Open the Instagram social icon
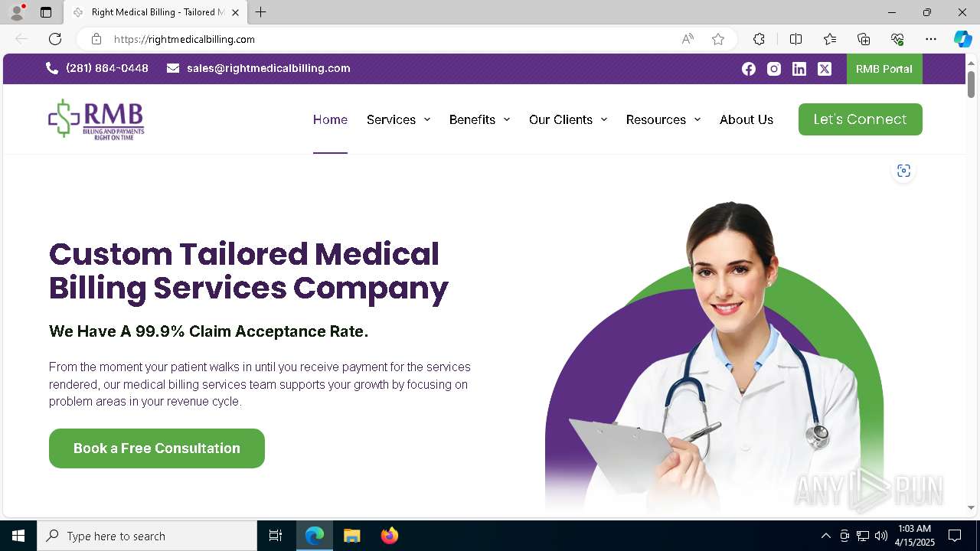980x551 pixels. tap(774, 69)
